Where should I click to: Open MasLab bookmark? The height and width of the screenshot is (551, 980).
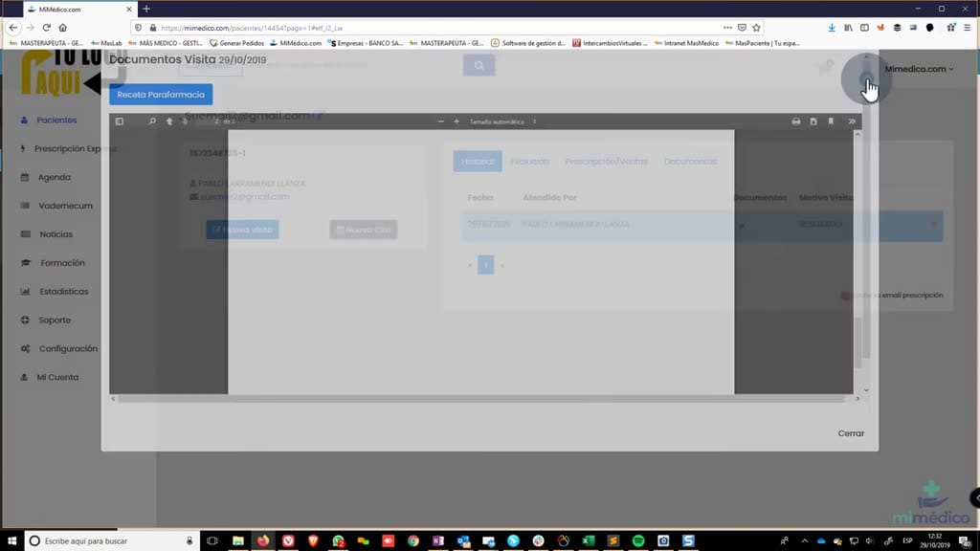tap(106, 43)
